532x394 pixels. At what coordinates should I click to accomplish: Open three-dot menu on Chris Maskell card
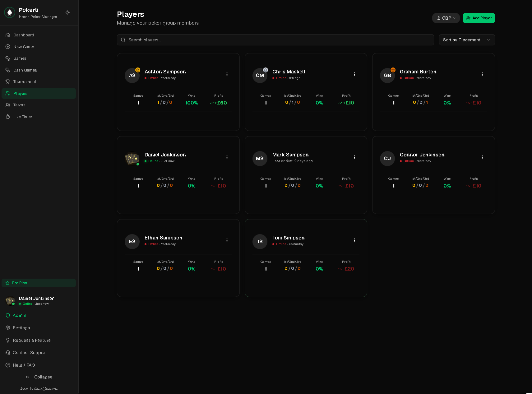click(x=354, y=74)
